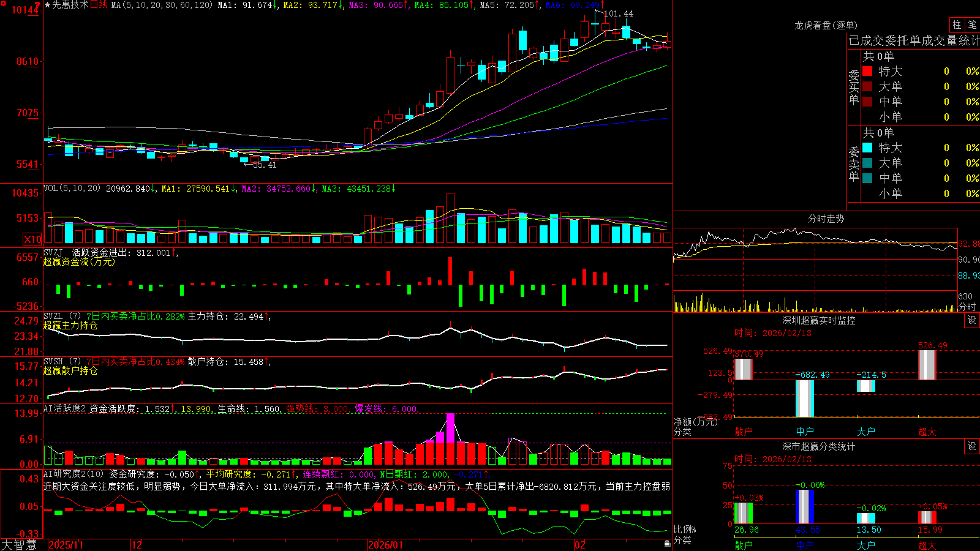Viewport: 980px width, 551px height.
Task: Click the 散户 label under real-time monitor
Action: coord(744,432)
